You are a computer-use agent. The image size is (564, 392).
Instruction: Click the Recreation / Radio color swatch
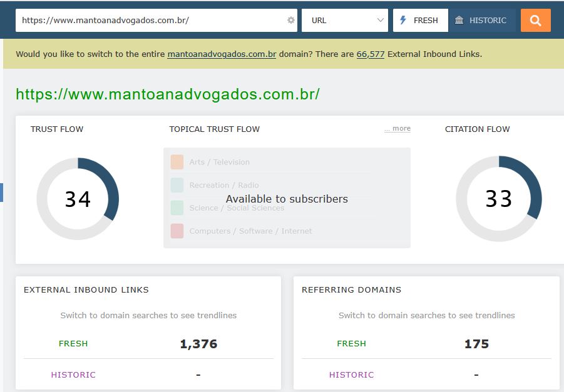pyautogui.click(x=177, y=185)
